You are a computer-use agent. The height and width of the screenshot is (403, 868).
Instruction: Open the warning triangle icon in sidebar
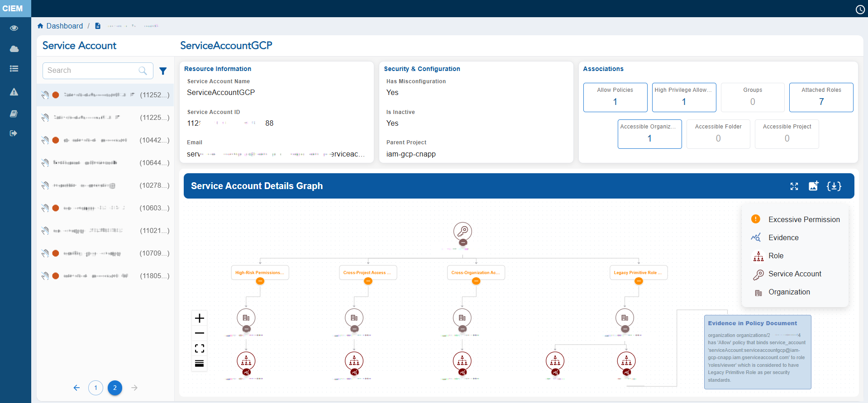(x=14, y=92)
